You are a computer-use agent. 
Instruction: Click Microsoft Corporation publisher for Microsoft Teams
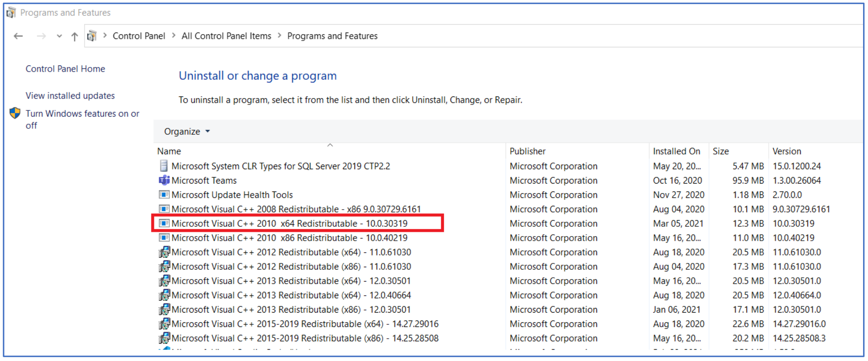pyautogui.click(x=553, y=180)
